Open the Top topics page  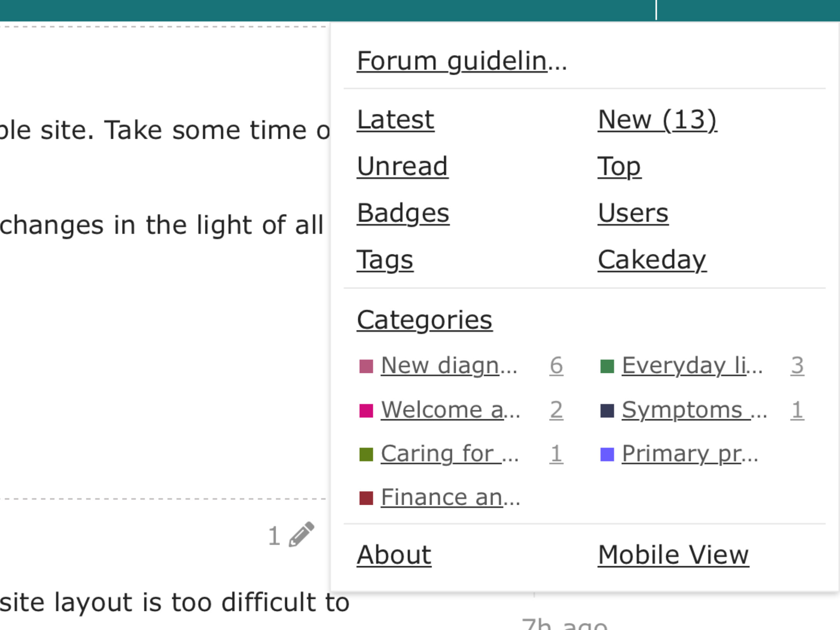click(619, 166)
